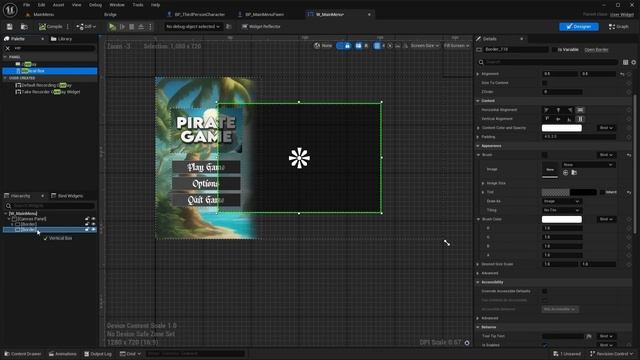This screenshot has width=640, height=360.
Task: Select Vertical Box in the palette
Action: tap(50, 71)
